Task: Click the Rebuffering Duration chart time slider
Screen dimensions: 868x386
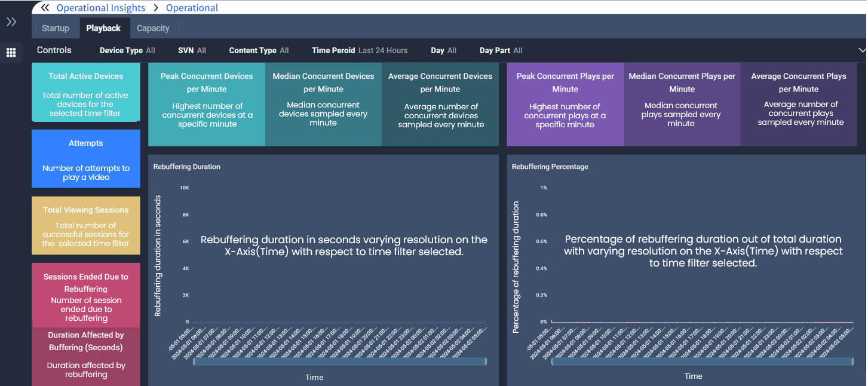Action: pos(339,362)
